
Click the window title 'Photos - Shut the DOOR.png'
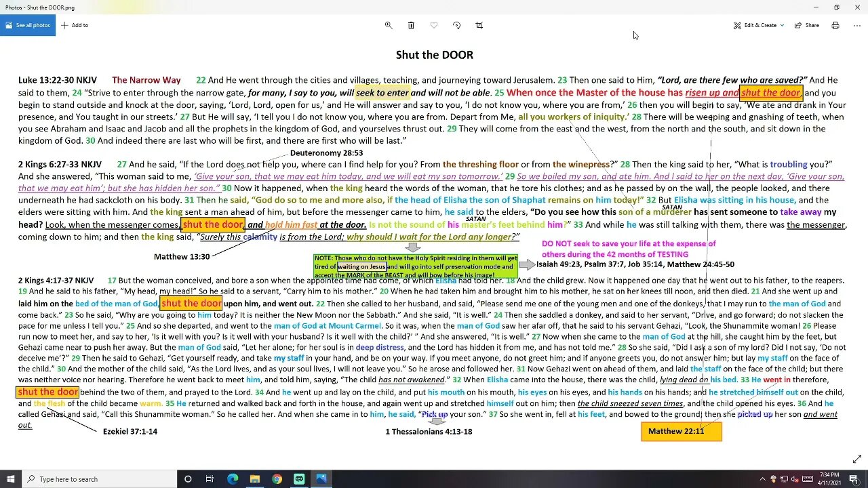point(40,7)
